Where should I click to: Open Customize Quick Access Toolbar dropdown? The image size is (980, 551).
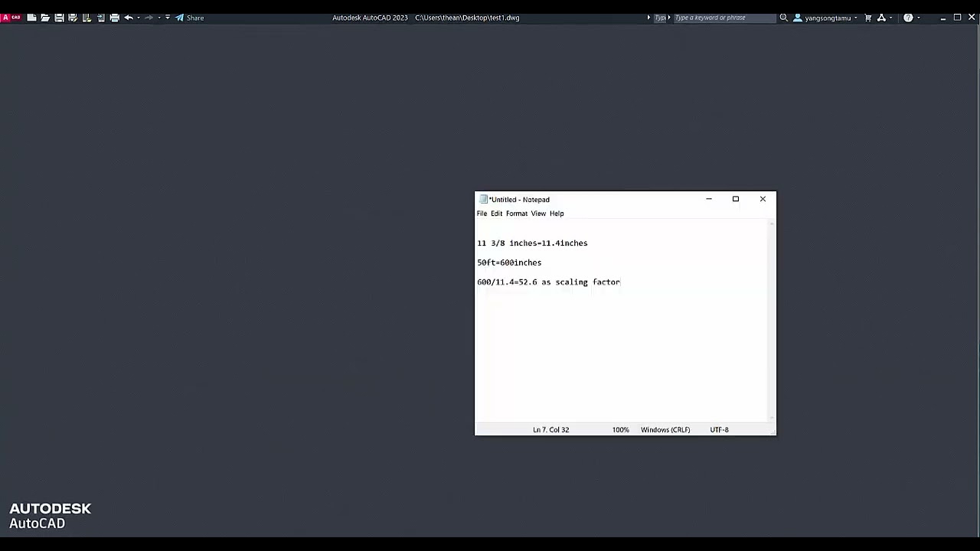pos(168,18)
